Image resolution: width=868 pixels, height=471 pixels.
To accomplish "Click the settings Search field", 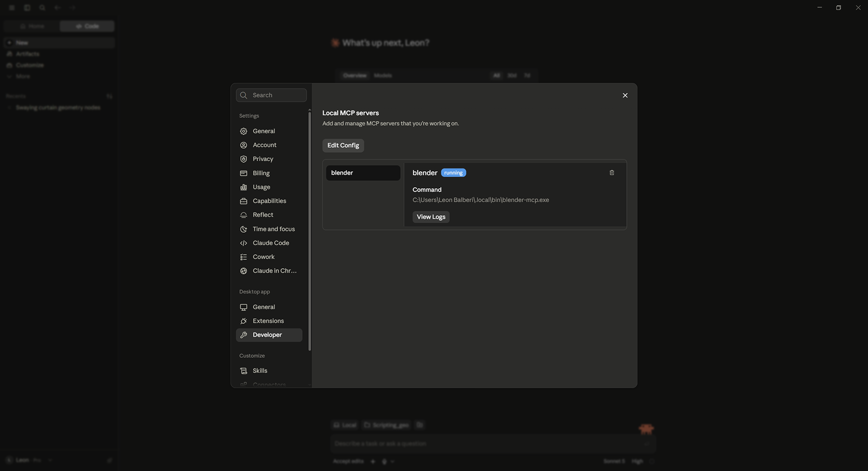I will coord(271,95).
